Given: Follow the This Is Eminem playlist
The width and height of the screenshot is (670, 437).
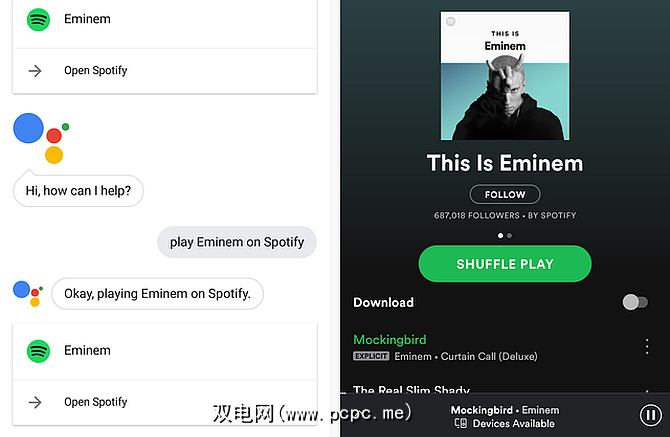Looking at the screenshot, I should [505, 194].
